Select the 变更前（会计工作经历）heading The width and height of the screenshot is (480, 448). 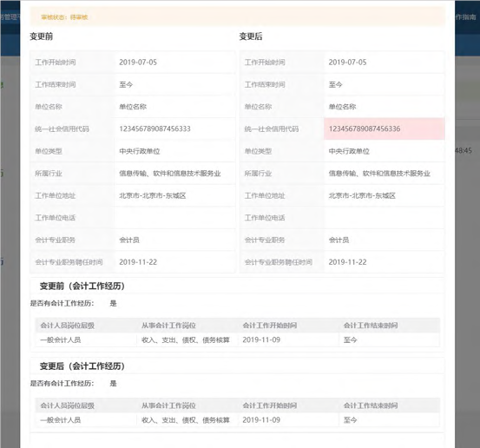(82, 286)
